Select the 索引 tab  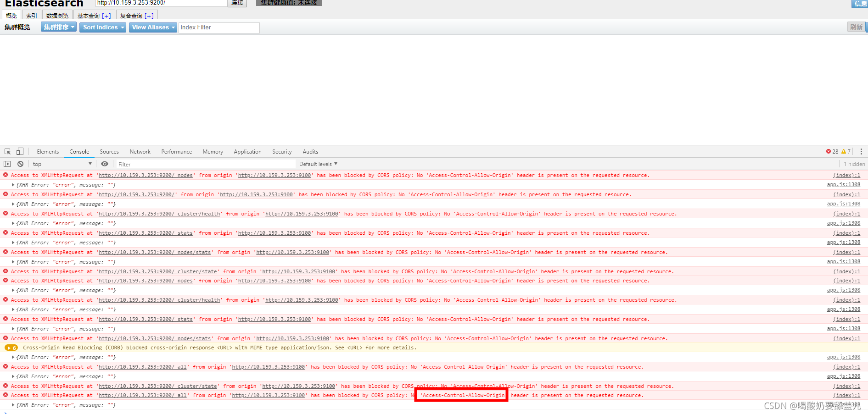coord(31,15)
